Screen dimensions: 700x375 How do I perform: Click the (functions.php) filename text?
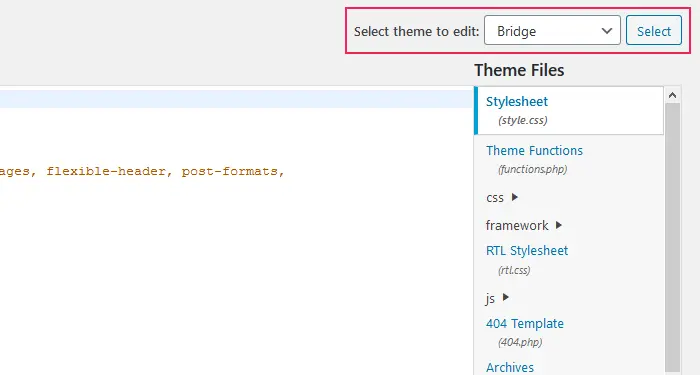pyautogui.click(x=533, y=169)
